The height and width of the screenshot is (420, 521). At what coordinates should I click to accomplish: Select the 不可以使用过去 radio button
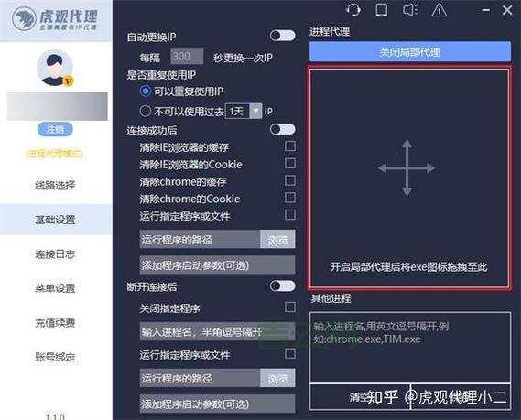tap(146, 111)
